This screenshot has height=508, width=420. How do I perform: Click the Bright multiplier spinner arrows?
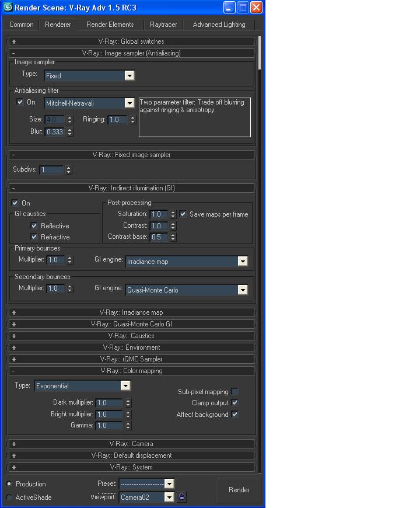[128, 415]
